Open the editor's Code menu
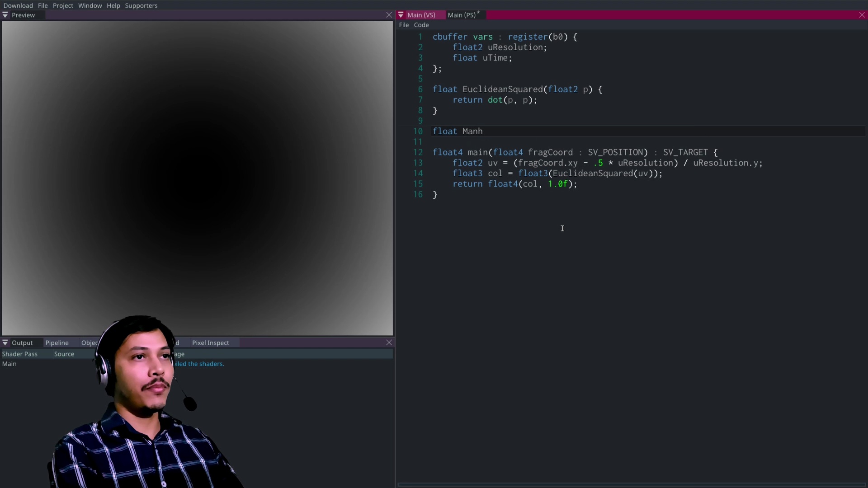The image size is (868, 488). coord(421,25)
